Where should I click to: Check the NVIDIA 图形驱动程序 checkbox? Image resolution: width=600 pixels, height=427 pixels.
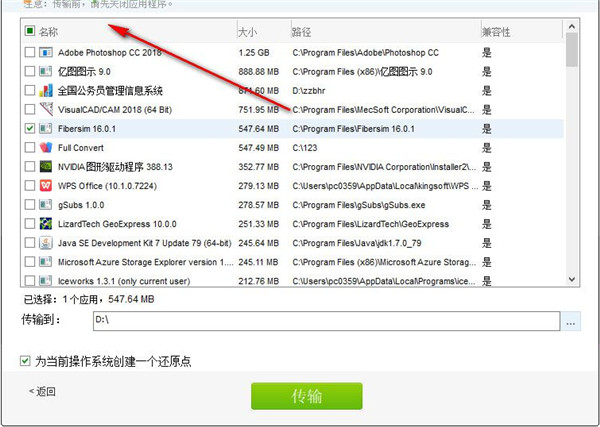pos(29,166)
